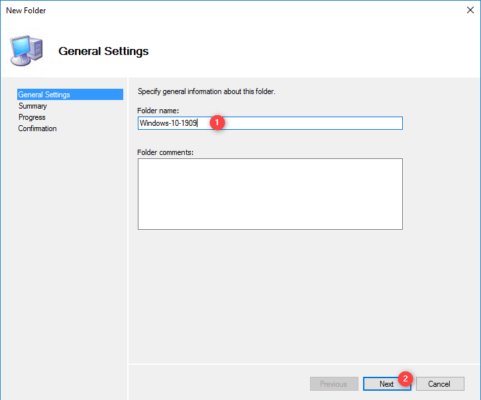Click the New Folder window title
481x400 pixels.
pyautogui.click(x=26, y=11)
